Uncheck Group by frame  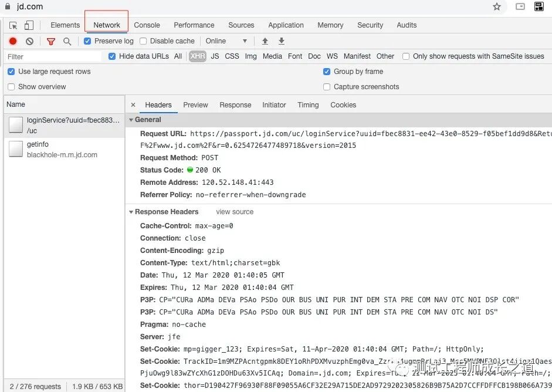[327, 72]
